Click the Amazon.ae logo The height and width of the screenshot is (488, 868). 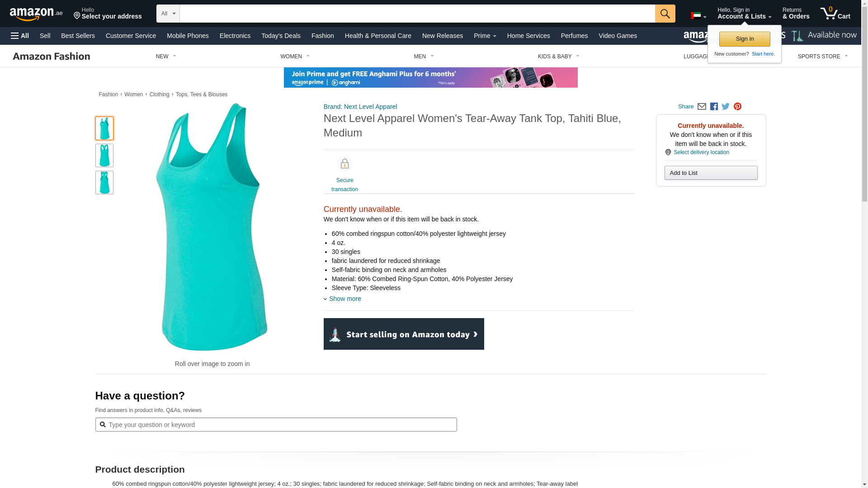tap(36, 14)
